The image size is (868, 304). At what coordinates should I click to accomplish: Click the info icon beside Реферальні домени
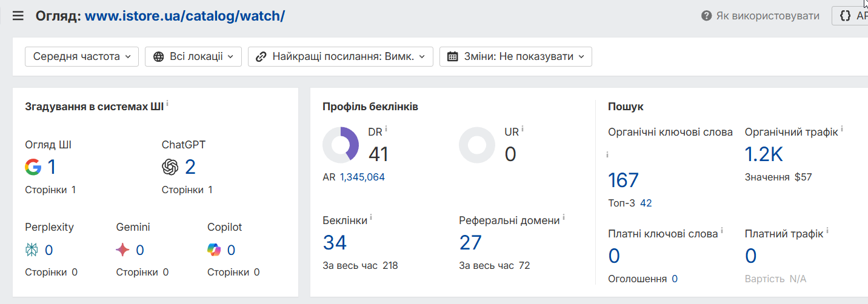tap(564, 217)
